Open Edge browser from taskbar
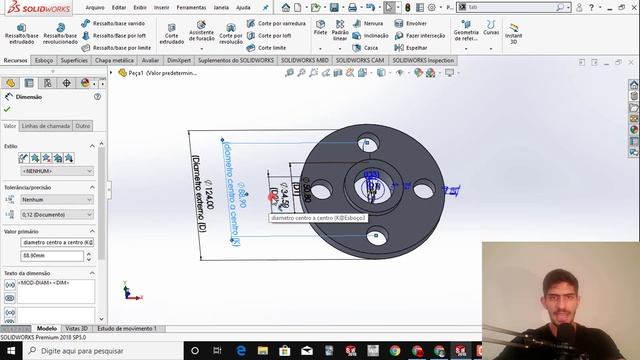 (x=241, y=351)
